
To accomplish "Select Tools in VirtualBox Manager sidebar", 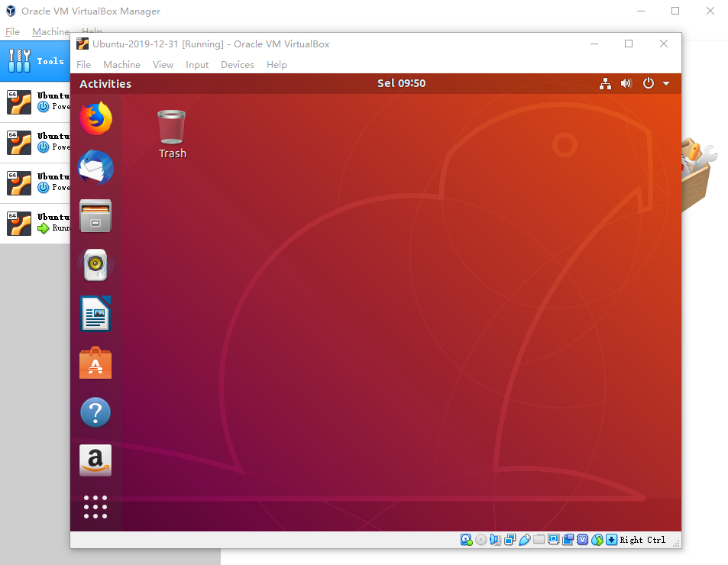I will click(35, 61).
